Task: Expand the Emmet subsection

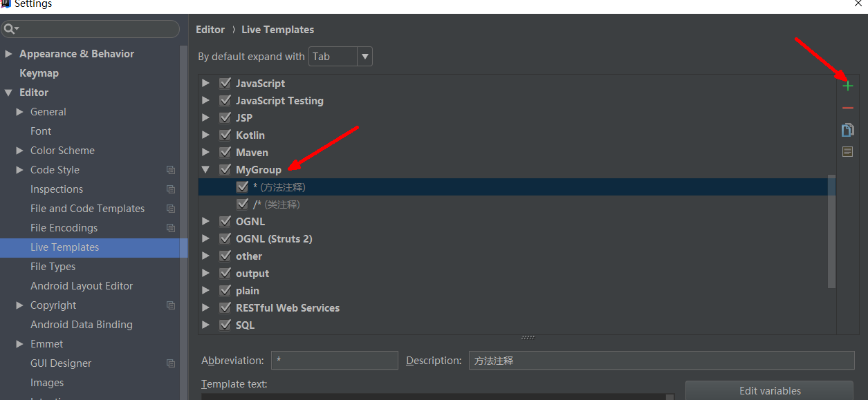Action: click(x=20, y=344)
